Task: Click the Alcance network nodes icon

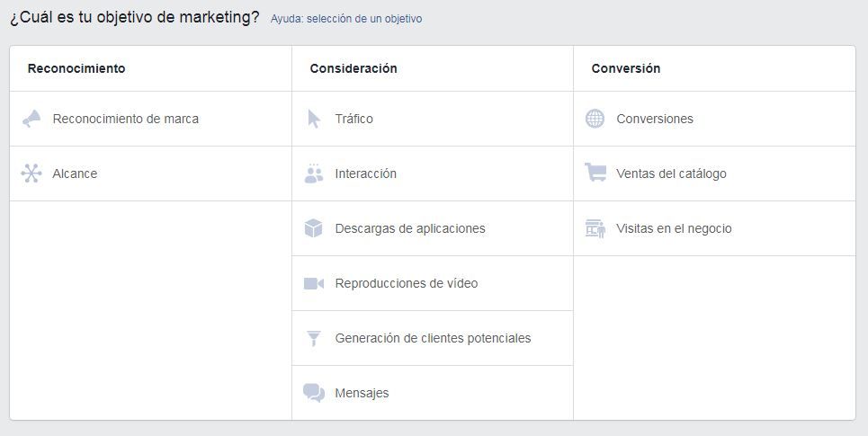Action: (x=31, y=174)
